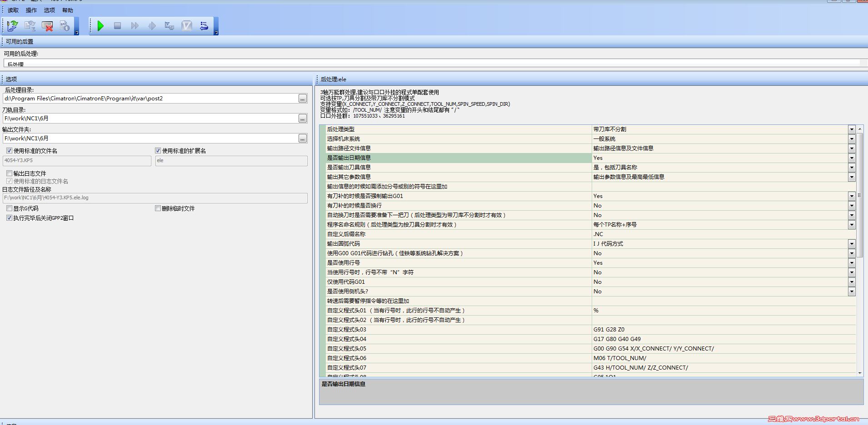Run post-processing with the green play button
Viewport: 868px width, 425px height.
tap(100, 26)
